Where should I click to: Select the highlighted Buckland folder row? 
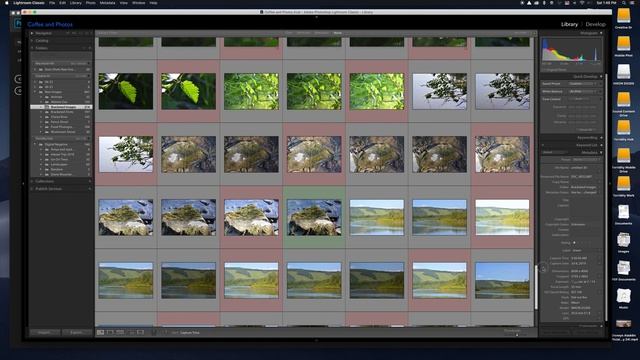(61, 107)
